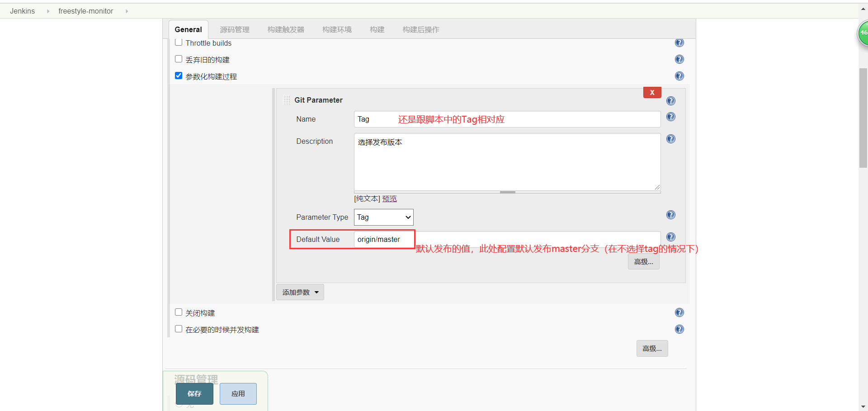Switch to the 构建环境 tab
This screenshot has height=411, width=868.
[x=337, y=29]
